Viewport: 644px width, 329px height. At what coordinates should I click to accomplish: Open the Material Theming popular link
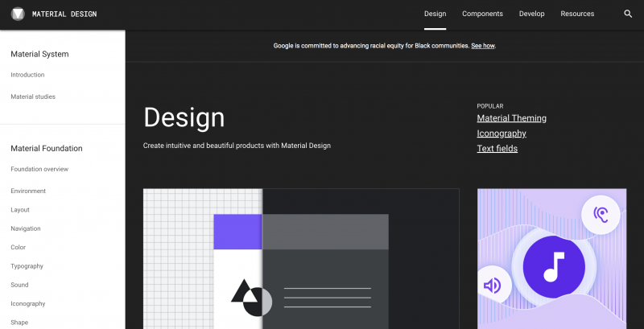[511, 118]
